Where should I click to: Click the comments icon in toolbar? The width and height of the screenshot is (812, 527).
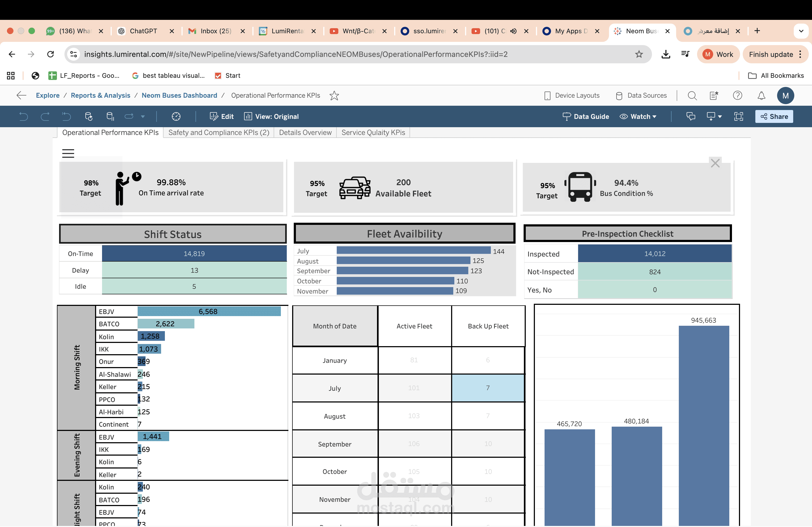pos(691,116)
